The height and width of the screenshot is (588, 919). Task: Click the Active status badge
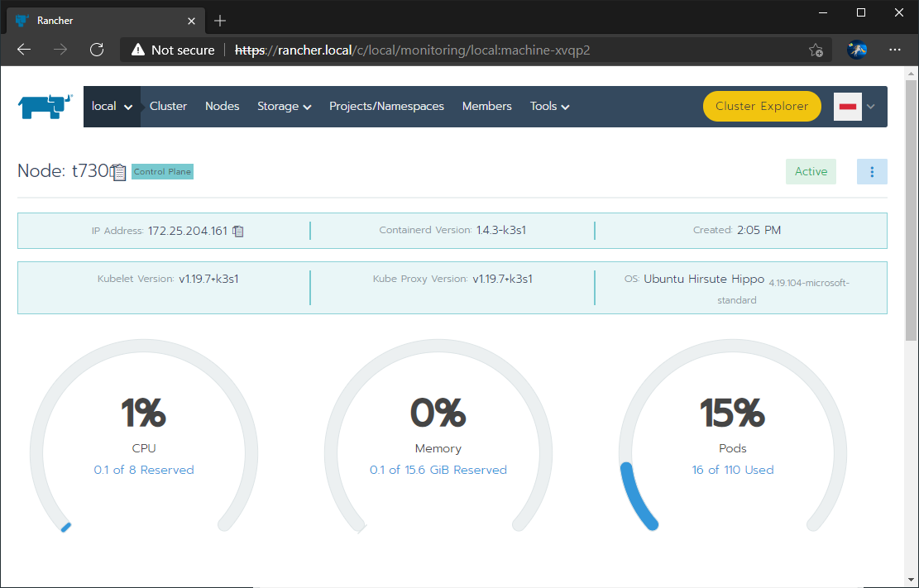(x=810, y=171)
